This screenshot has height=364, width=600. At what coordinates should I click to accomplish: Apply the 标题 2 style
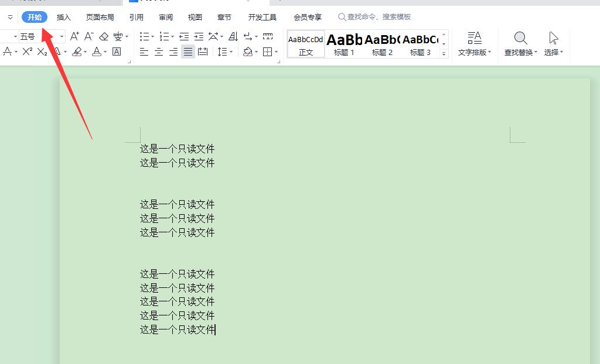tap(382, 44)
